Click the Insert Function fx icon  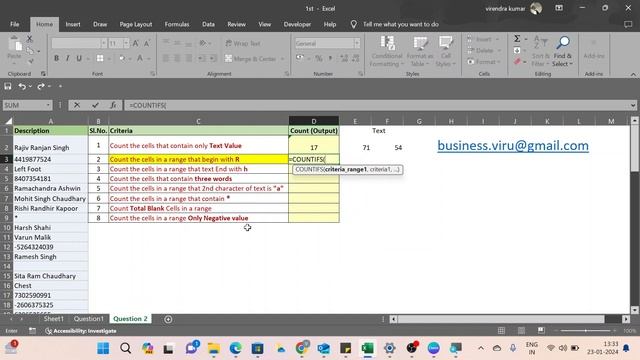tap(113, 105)
